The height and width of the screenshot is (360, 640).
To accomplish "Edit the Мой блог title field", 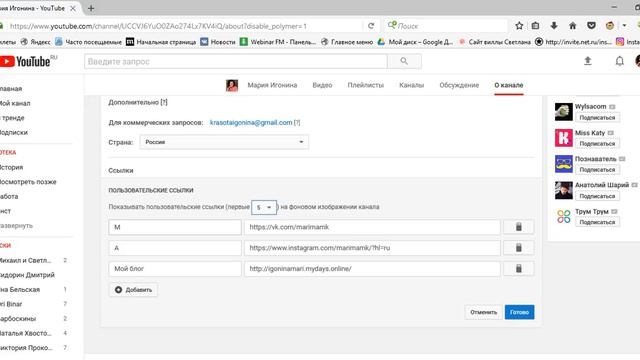I will 175,269.
